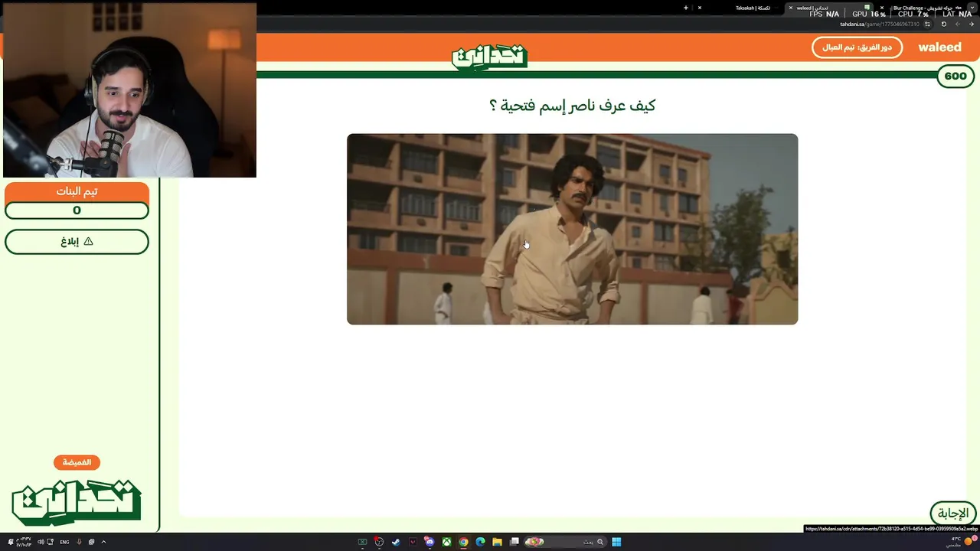Open Valorant icon on taskbar
Viewport: 980px width, 551px height.
pyautogui.click(x=413, y=542)
